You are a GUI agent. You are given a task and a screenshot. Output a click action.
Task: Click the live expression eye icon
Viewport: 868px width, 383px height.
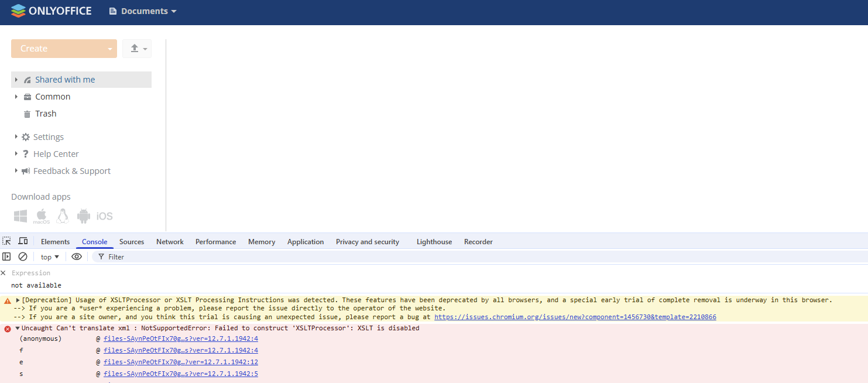77,257
